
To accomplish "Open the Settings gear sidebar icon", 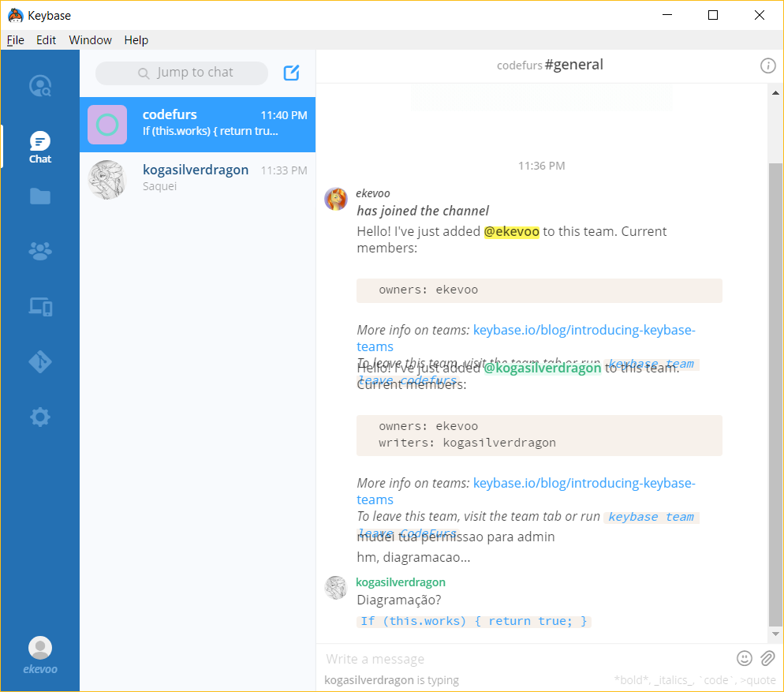I will click(40, 417).
